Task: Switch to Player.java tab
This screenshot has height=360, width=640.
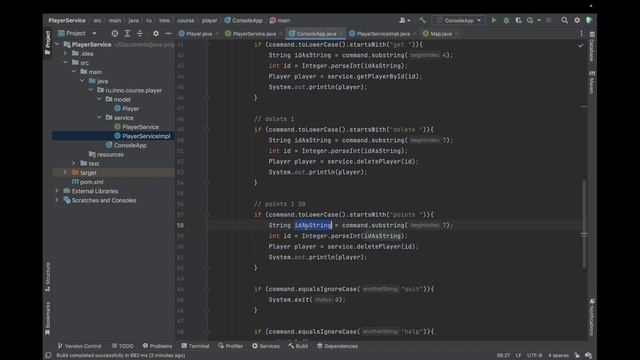Action: click(198, 34)
